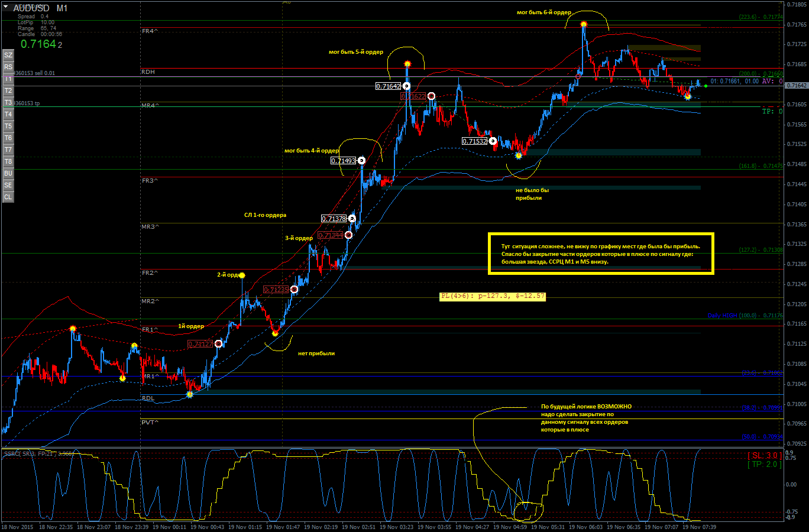The width and height of the screenshot is (809, 532).
Task: Select the T5 button
Action: tap(8, 126)
